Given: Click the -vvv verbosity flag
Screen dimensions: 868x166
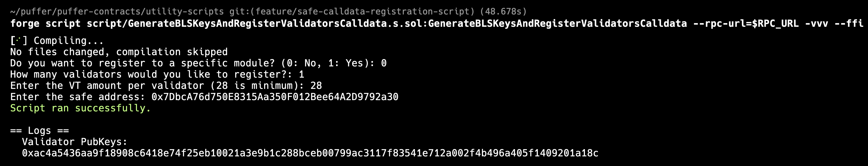Looking at the screenshot, I should (816, 23).
